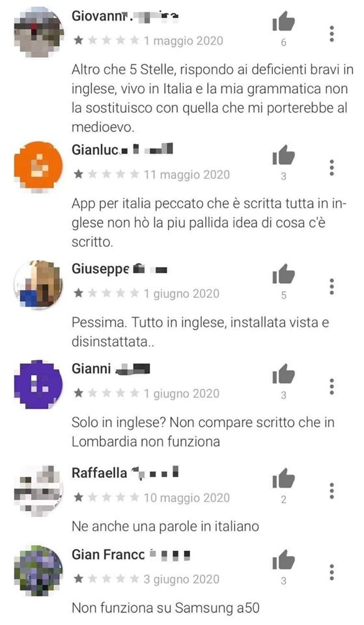Open three-dot menu for the 'Pessima' review
Viewport: 364px width, 625px height.
tap(331, 286)
